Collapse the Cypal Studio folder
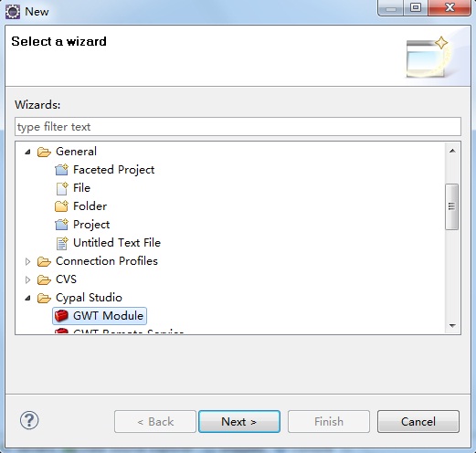 click(x=27, y=298)
